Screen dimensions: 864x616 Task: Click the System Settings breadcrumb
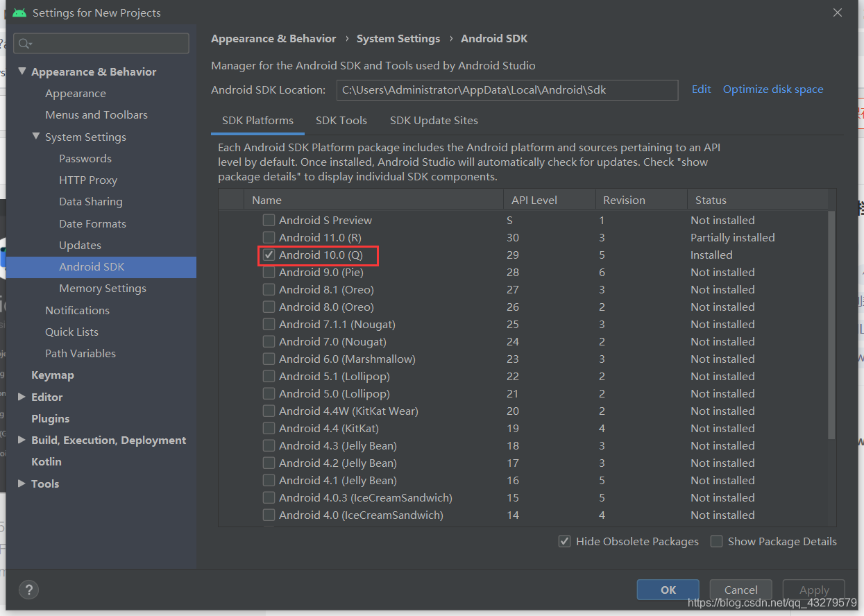pyautogui.click(x=398, y=39)
